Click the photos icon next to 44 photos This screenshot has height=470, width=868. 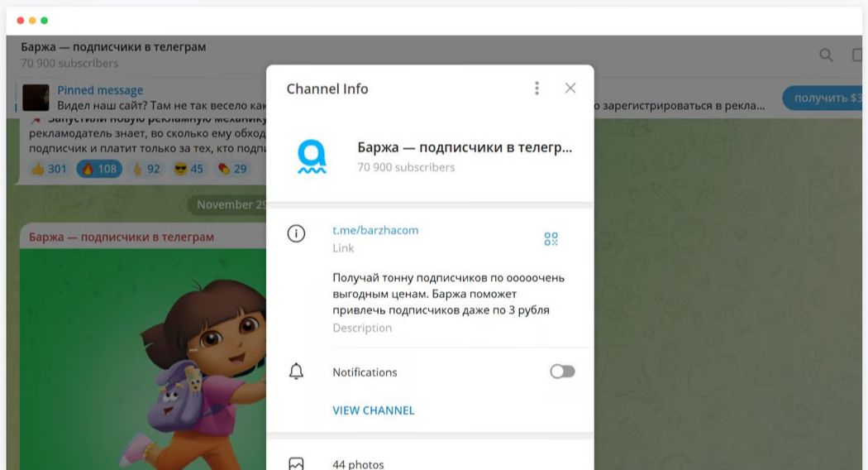tap(296, 464)
